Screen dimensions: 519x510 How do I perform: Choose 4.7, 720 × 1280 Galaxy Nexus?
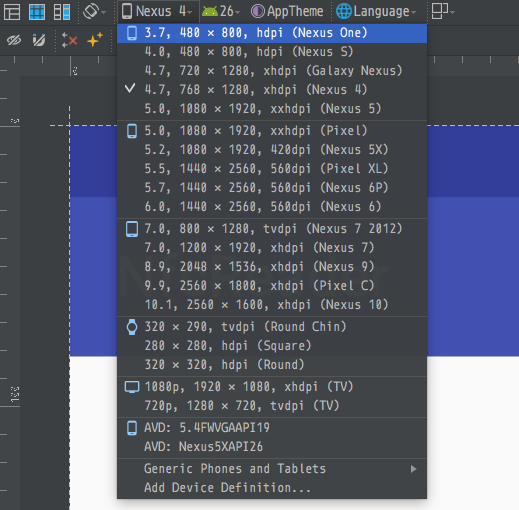[x=272, y=71]
